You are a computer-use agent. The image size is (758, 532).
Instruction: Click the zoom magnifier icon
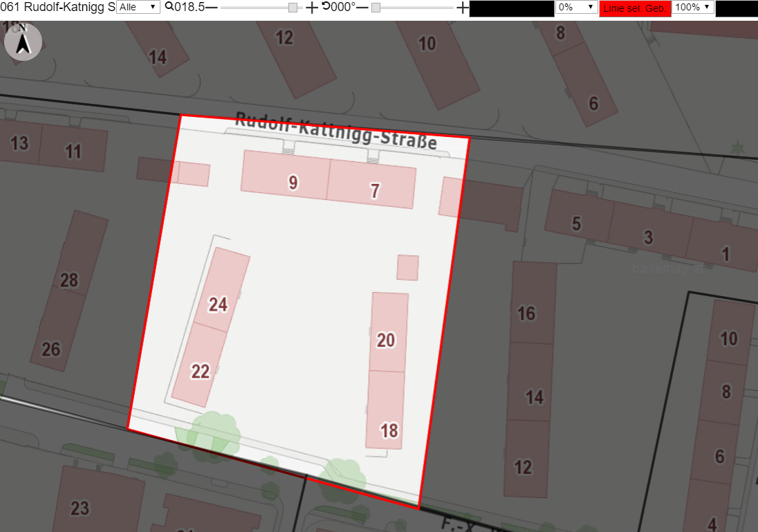169,6
